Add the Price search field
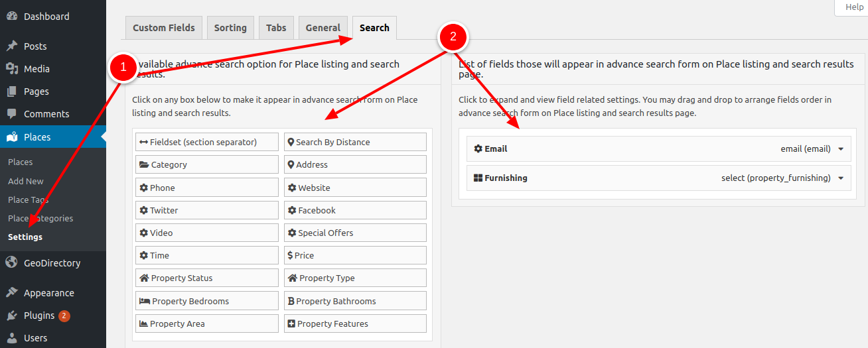Image resolution: width=868 pixels, height=348 pixels. click(355, 255)
